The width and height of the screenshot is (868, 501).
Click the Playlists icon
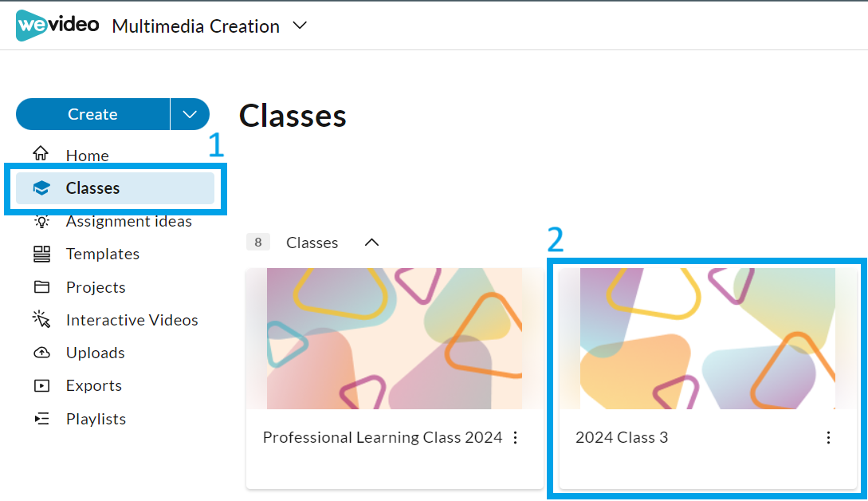coord(41,418)
